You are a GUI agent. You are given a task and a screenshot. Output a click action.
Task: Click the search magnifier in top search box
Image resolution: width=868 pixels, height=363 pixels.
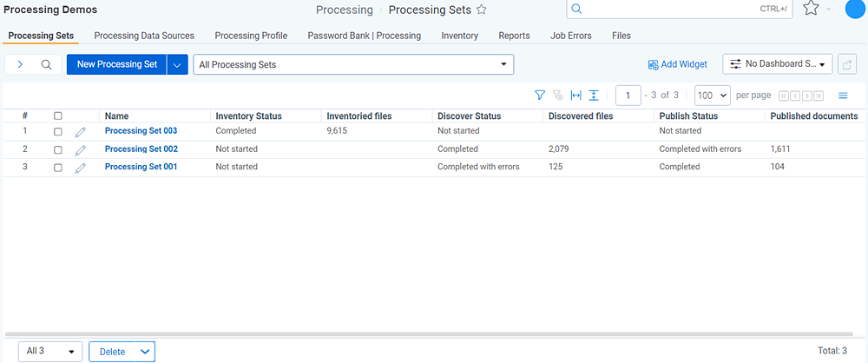pos(576,9)
